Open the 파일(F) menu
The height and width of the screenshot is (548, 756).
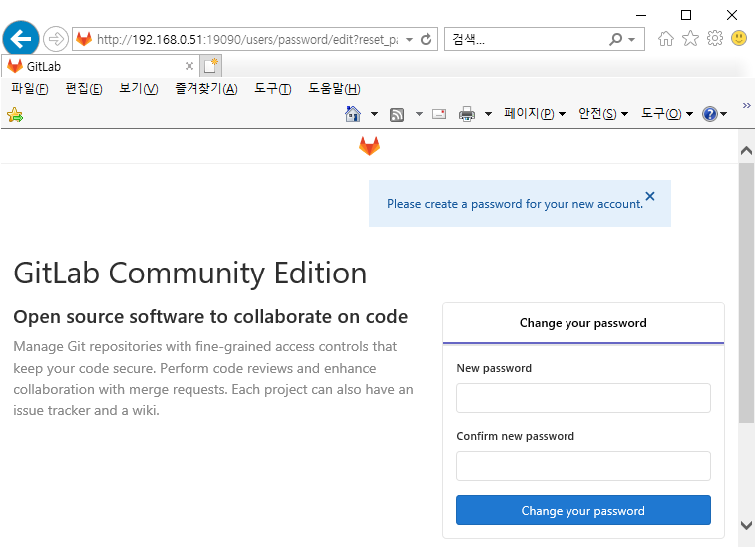coord(29,89)
